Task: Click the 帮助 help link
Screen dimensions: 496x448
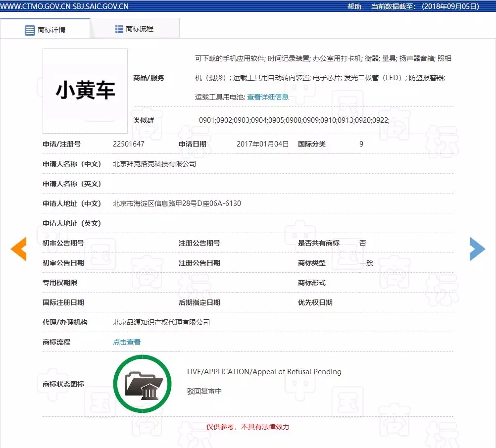Action: tap(354, 6)
